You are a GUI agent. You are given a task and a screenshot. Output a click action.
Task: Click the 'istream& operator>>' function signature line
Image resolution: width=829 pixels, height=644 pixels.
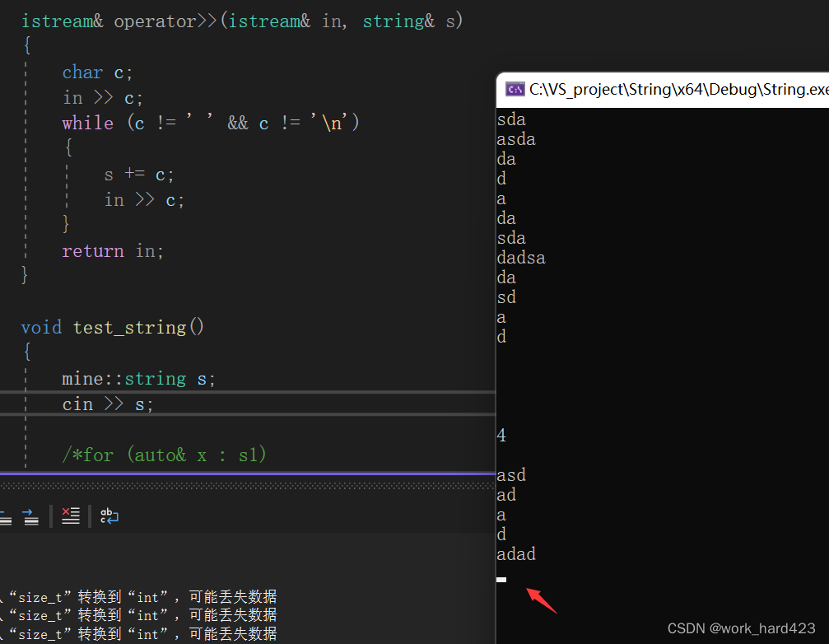pos(242,21)
